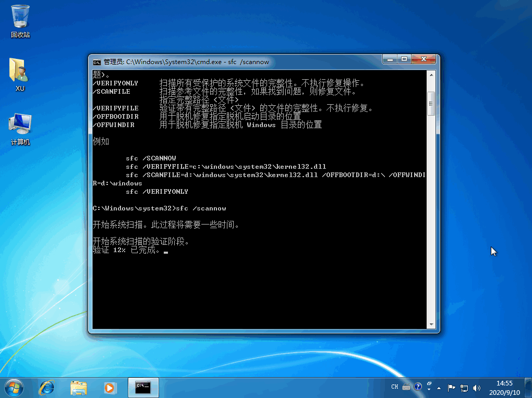Open the Computer desktop icon
Screen dimensions: 532x398
(20, 128)
